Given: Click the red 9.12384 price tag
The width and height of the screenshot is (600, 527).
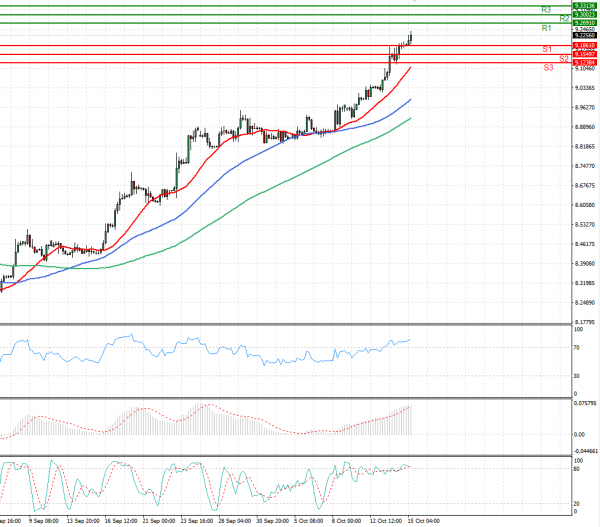Looking at the screenshot, I should (586, 62).
